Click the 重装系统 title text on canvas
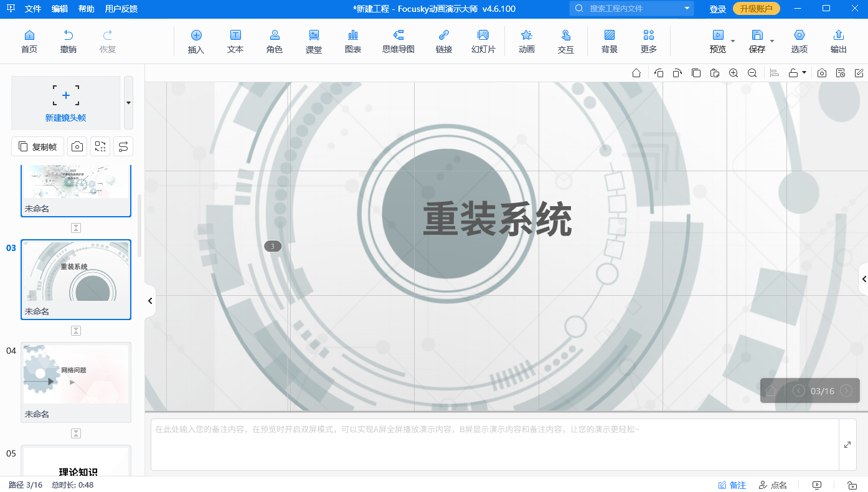This screenshot has height=492, width=868. [498, 219]
